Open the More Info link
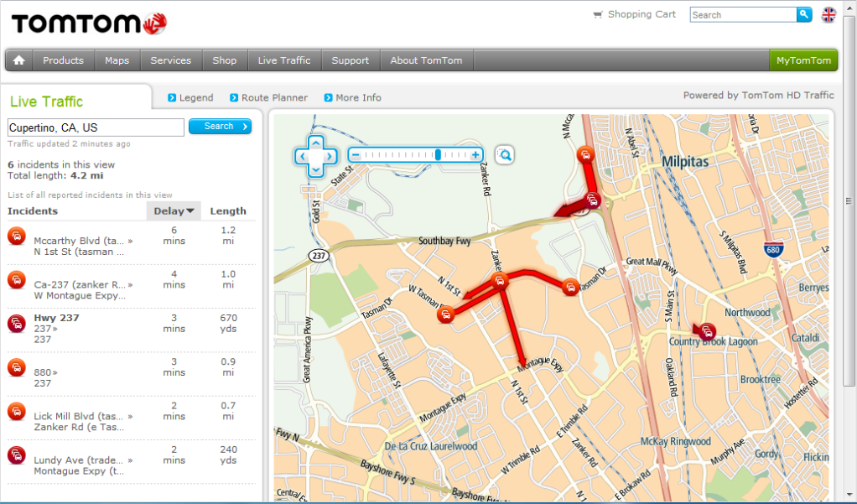Viewport: 857px width, 504px height. [x=353, y=97]
